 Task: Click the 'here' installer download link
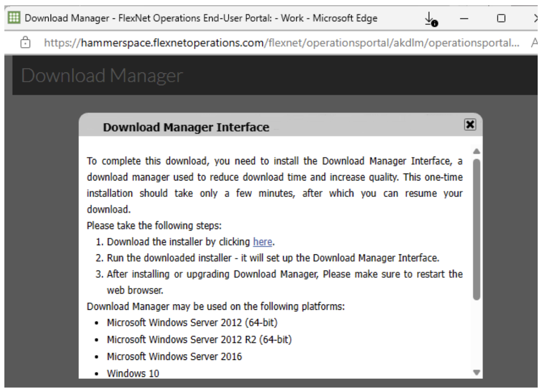[x=262, y=241]
